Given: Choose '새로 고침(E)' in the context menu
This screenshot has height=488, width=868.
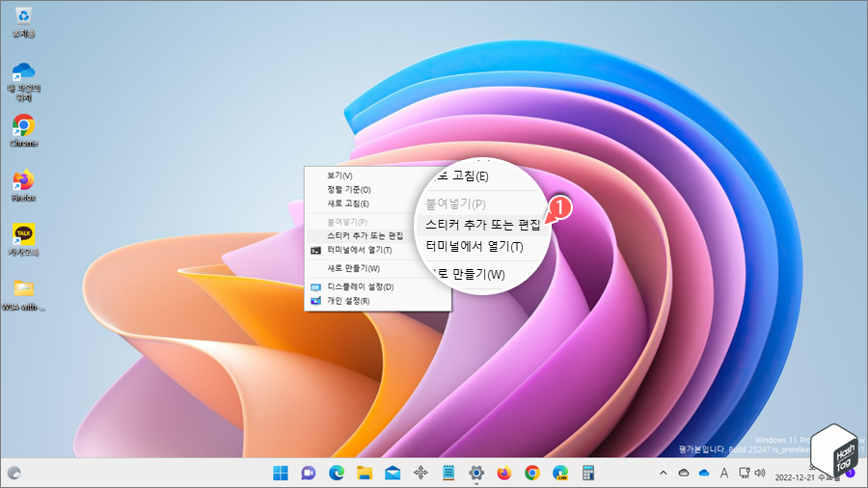Looking at the screenshot, I should (377, 203).
